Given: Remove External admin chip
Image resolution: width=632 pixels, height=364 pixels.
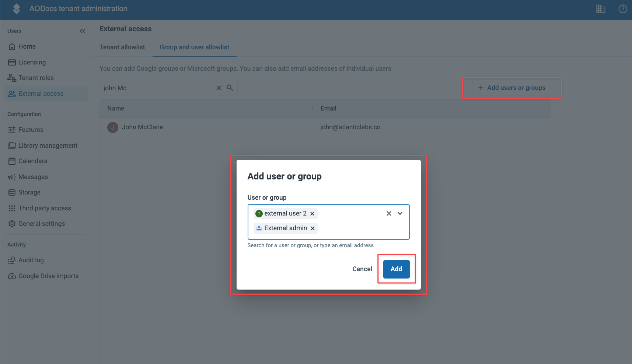Looking at the screenshot, I should [x=312, y=228].
